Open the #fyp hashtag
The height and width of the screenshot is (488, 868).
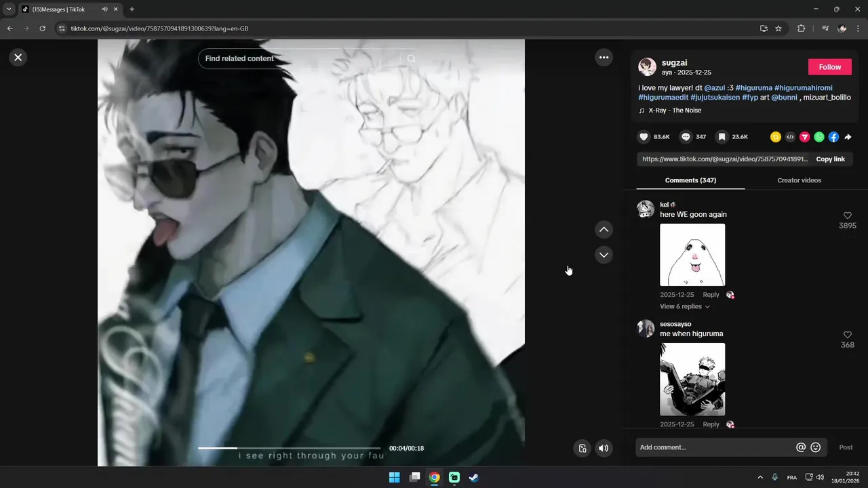coord(750,98)
